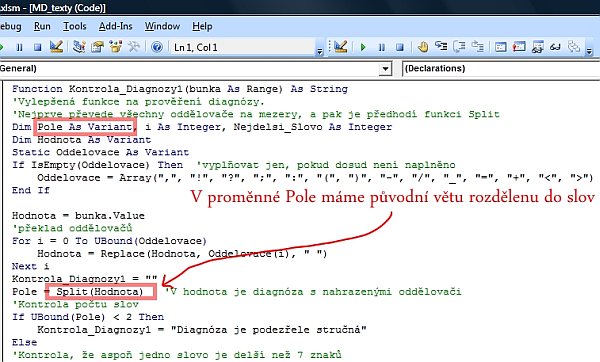Open the Call Stack icon
The height and width of the screenshot is (362, 600).
click(x=574, y=47)
